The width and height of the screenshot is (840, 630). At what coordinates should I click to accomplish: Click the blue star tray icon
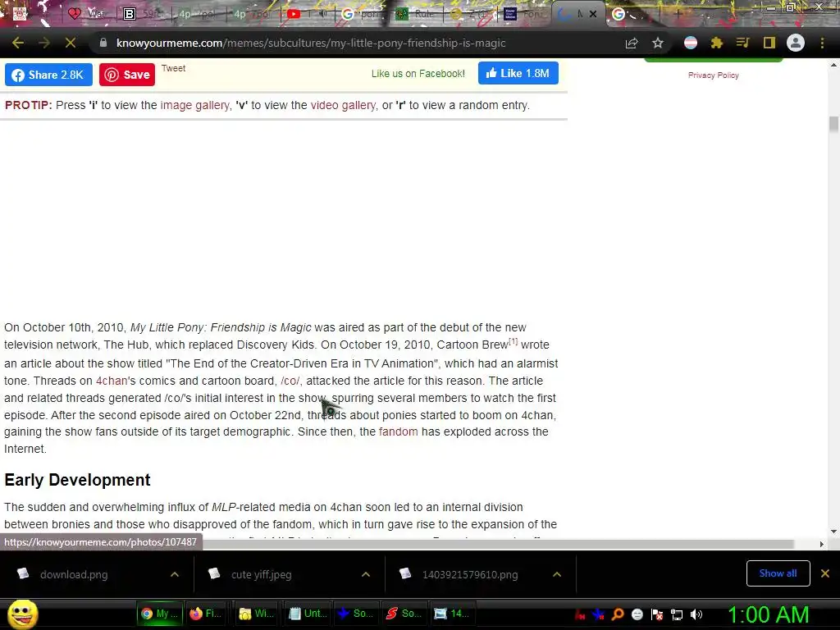pyautogui.click(x=598, y=614)
